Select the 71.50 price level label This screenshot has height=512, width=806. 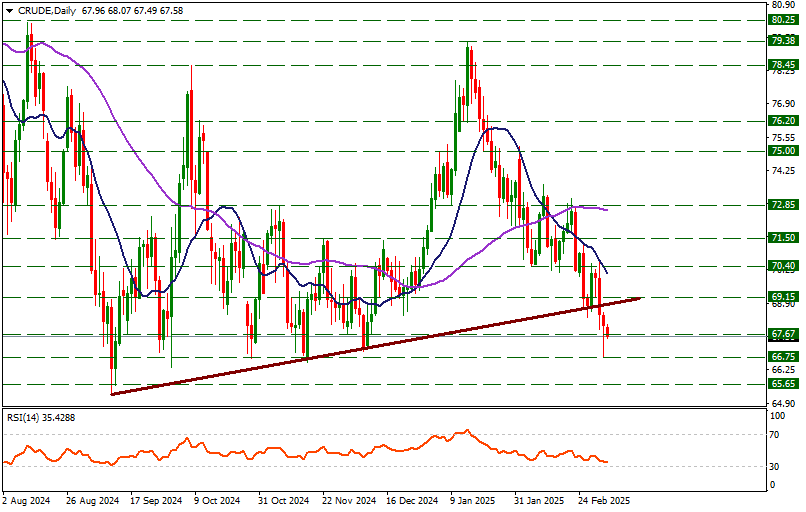[784, 237]
